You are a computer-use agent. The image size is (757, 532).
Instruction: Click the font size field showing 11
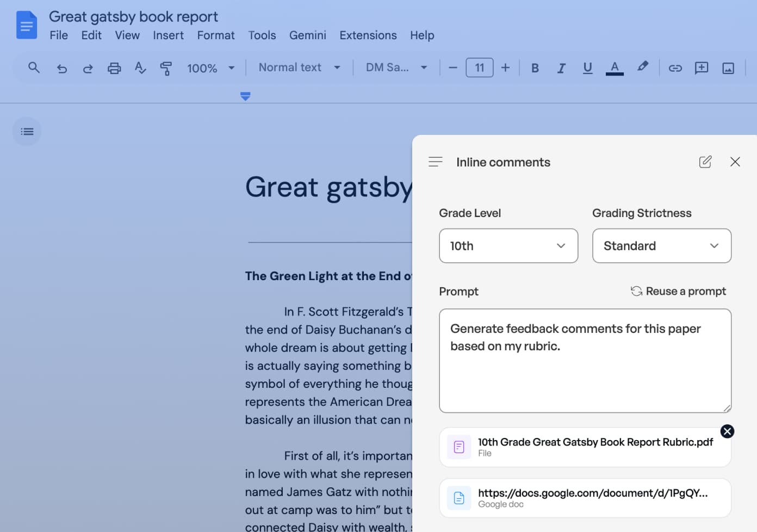(x=480, y=67)
